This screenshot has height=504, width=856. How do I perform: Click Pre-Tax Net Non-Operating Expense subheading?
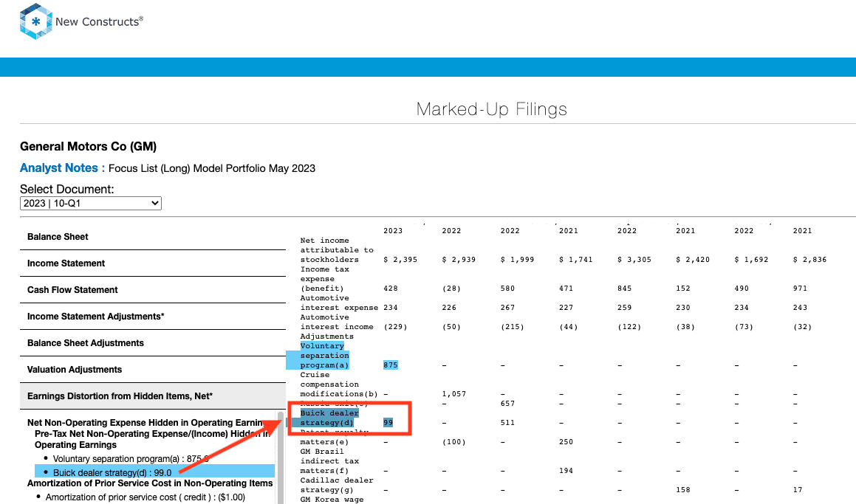coord(153,440)
